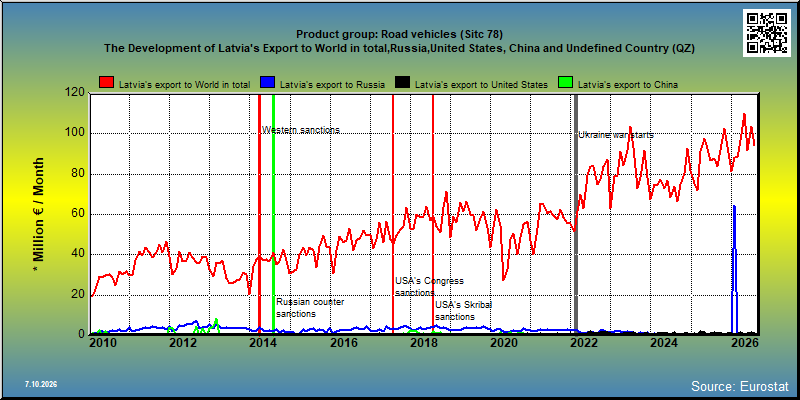Click the x-axis year label 2016
Viewport: 800px width, 400px height.
pos(343,343)
